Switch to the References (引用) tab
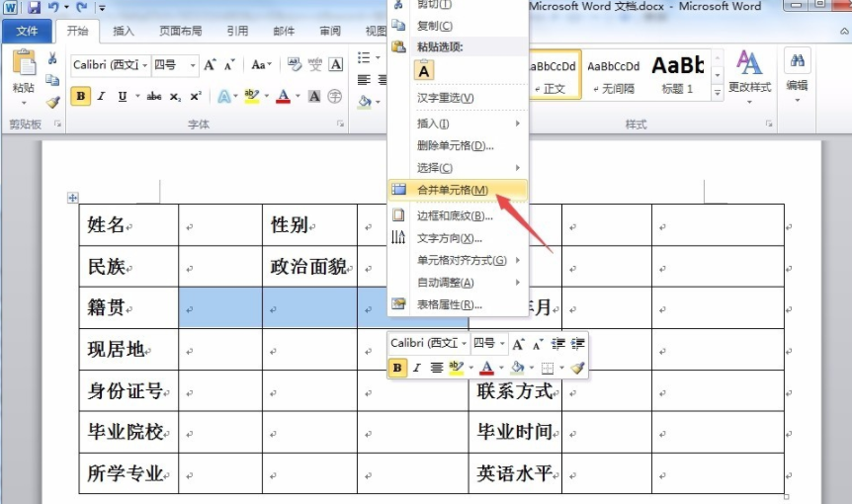Viewport: 852px width, 504px height. 237,31
